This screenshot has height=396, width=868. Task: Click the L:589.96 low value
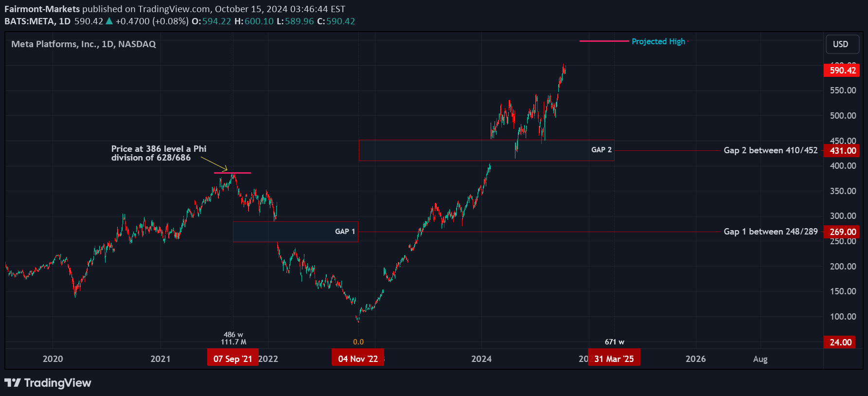point(295,21)
